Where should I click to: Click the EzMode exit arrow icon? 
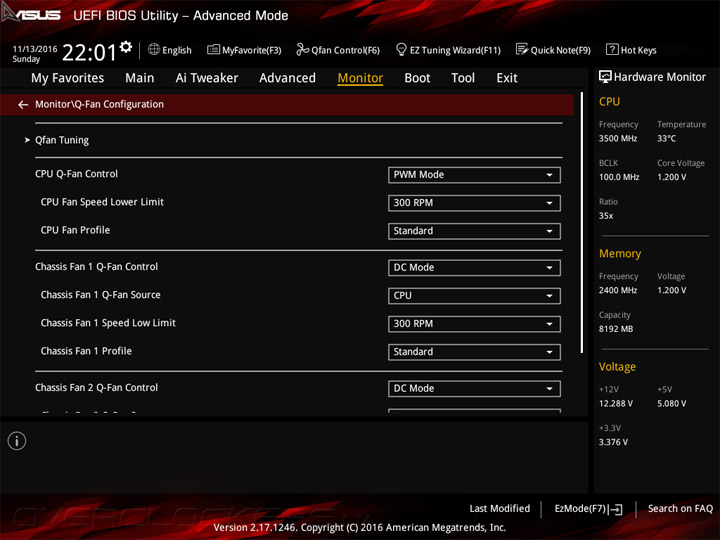(x=616, y=509)
